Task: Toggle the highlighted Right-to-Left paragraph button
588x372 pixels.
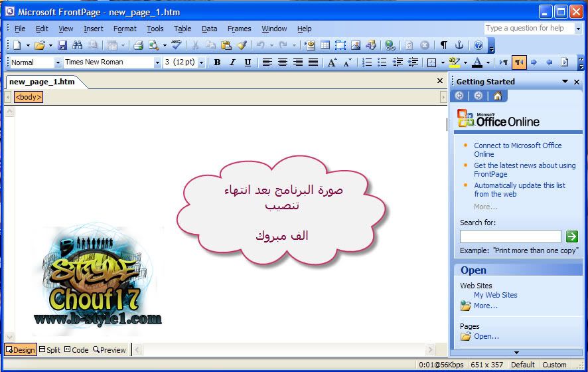Action: (519, 62)
